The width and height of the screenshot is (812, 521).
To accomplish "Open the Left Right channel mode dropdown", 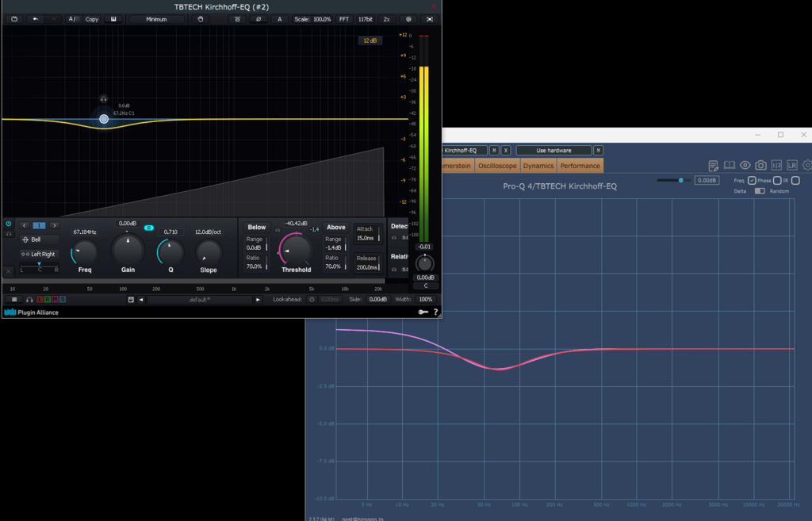I will (40, 254).
